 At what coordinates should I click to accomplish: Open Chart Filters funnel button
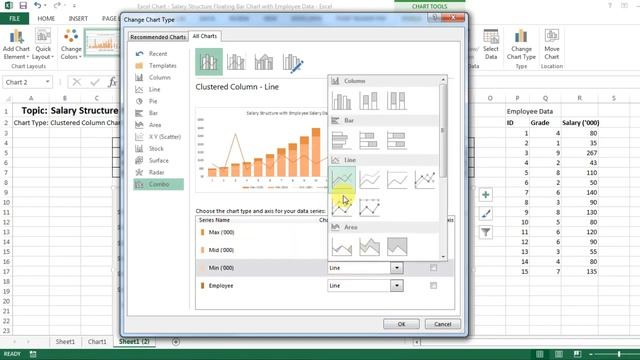(x=485, y=232)
